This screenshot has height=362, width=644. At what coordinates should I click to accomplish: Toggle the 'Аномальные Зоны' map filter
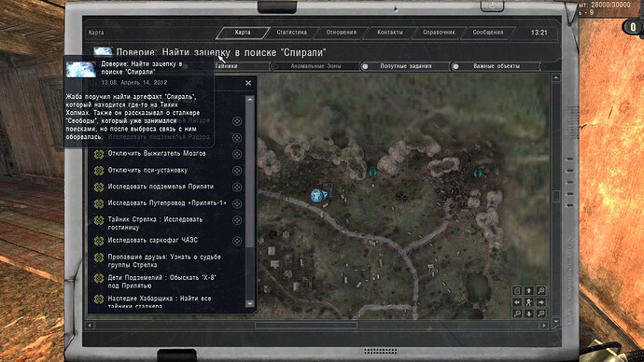pos(315,66)
